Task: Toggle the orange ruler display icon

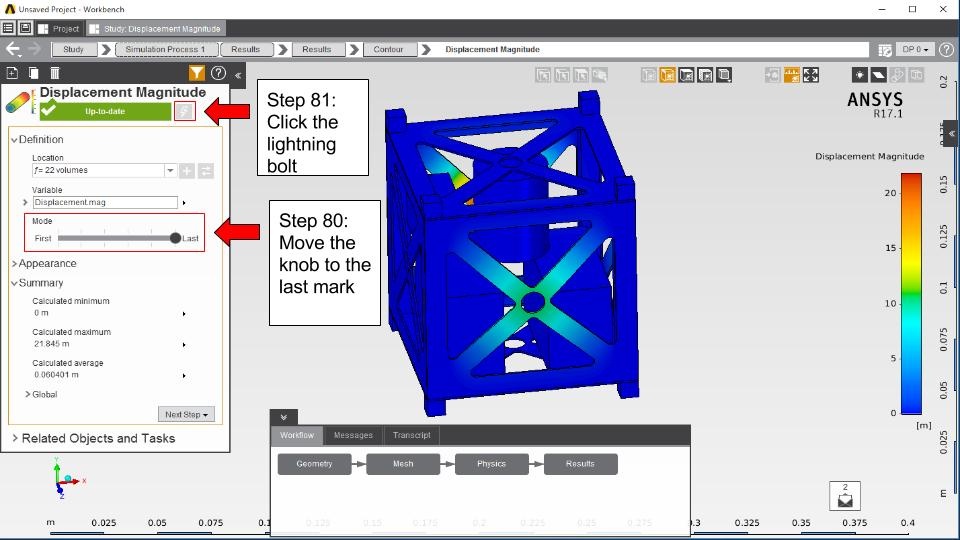Action: point(792,75)
